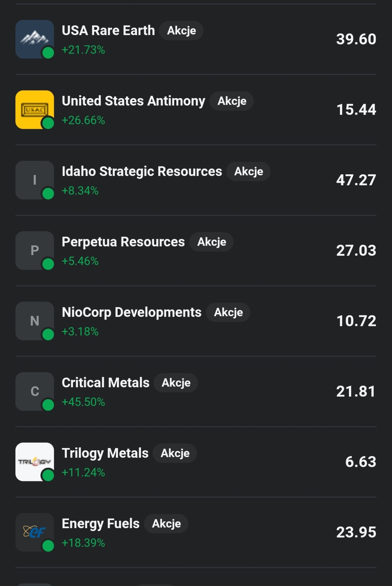Tap NioCorp Developments +3.18% change value
The height and width of the screenshot is (586, 392).
coord(80,332)
